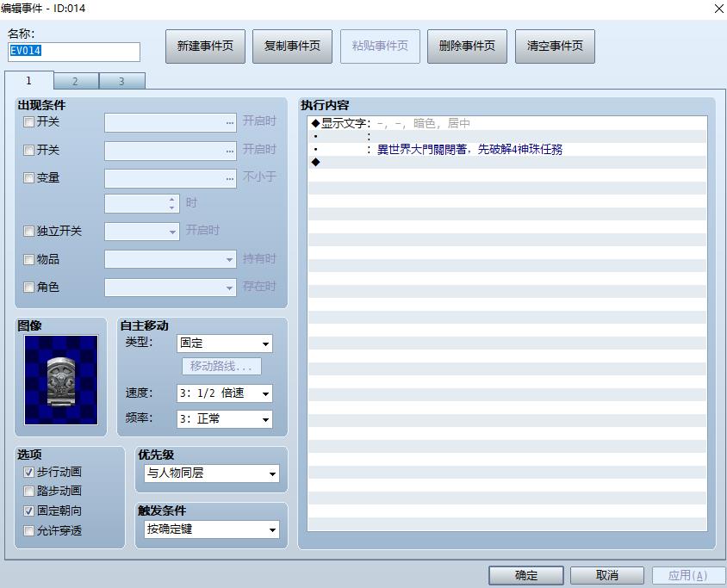The height and width of the screenshot is (588, 727).
Task: Click the 删除事件页 button
Action: pos(467,46)
